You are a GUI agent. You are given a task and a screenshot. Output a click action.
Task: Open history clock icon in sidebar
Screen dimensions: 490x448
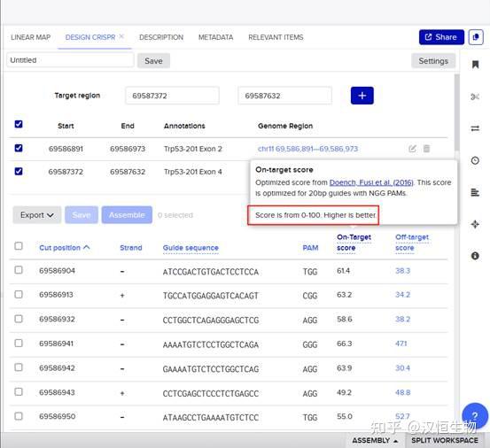pos(475,160)
